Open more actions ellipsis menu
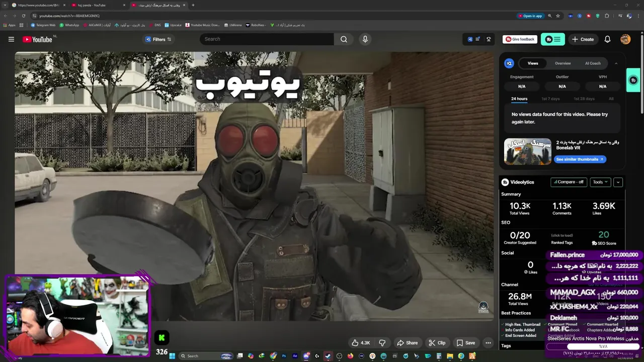The width and height of the screenshot is (644, 362). click(488, 343)
